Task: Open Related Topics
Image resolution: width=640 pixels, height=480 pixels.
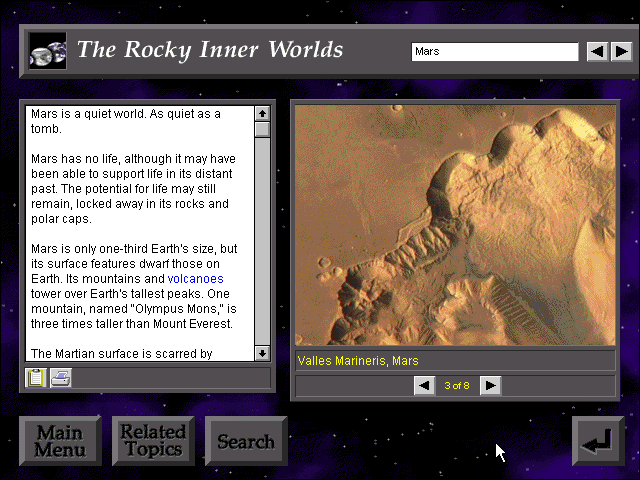Action: 153,441
